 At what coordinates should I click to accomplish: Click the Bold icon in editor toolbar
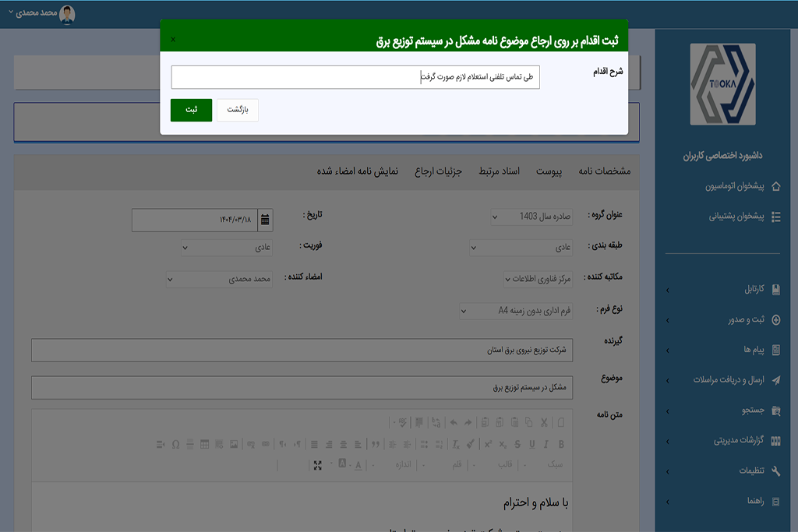click(562, 444)
